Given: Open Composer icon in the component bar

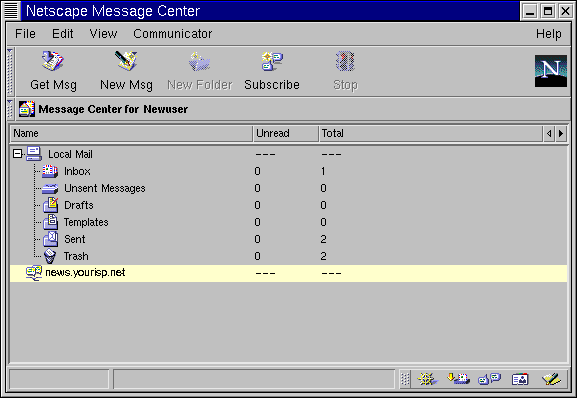Looking at the screenshot, I should tap(551, 379).
